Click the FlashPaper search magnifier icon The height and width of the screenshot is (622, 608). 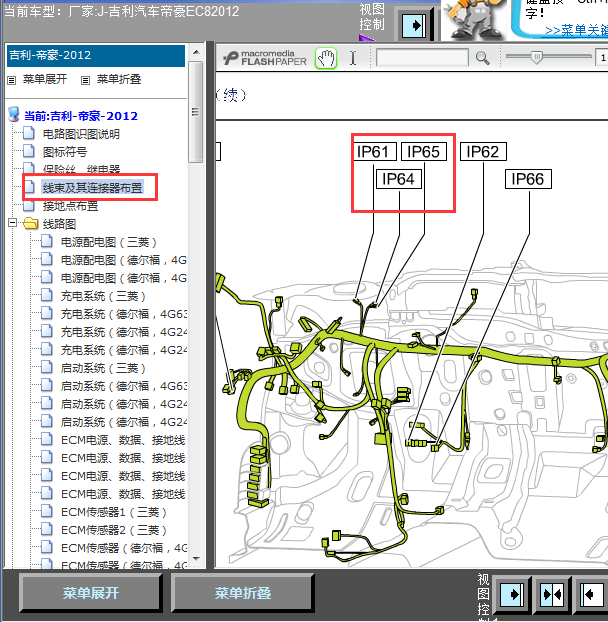click(x=482, y=58)
